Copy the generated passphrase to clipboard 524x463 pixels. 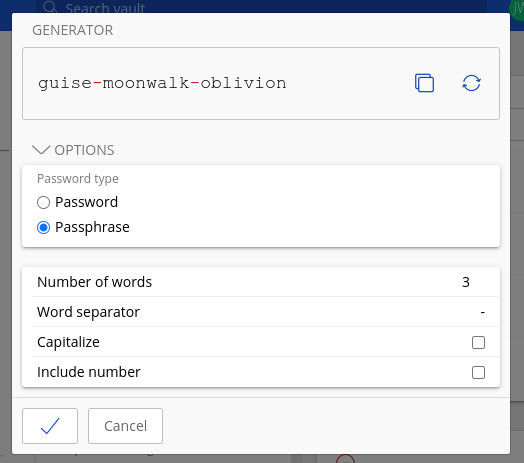point(424,83)
